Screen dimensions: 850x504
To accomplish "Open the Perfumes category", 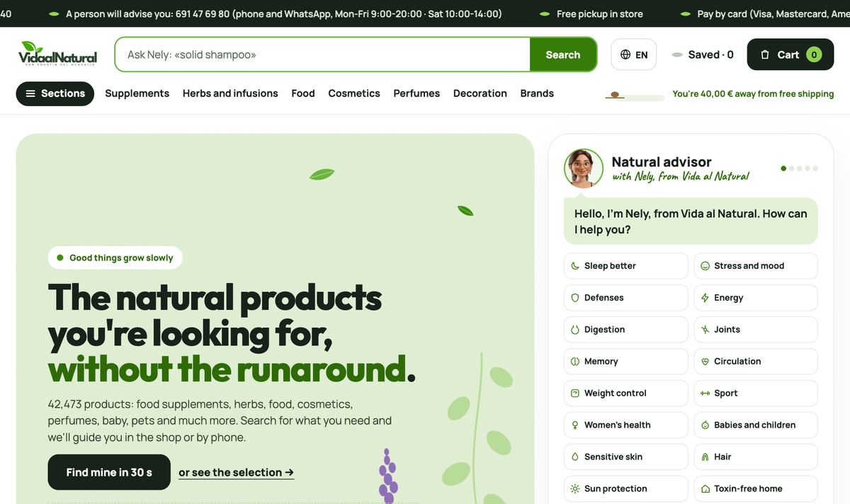I will [416, 93].
